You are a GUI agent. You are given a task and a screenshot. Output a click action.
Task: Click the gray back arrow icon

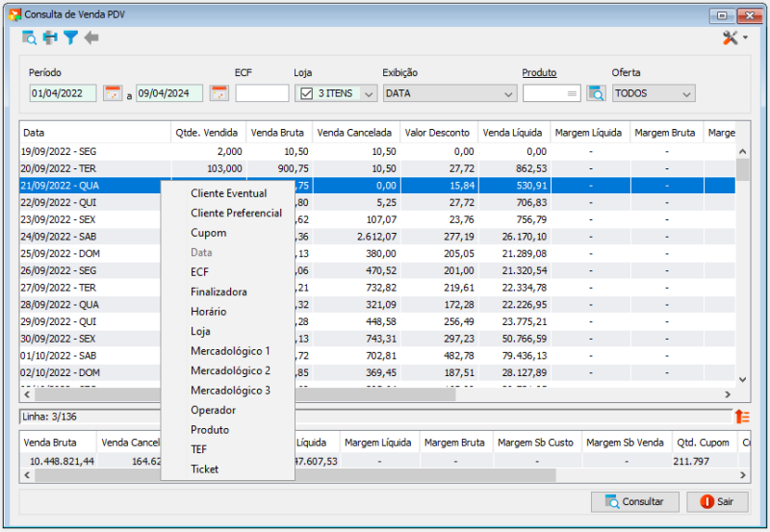tap(91, 38)
